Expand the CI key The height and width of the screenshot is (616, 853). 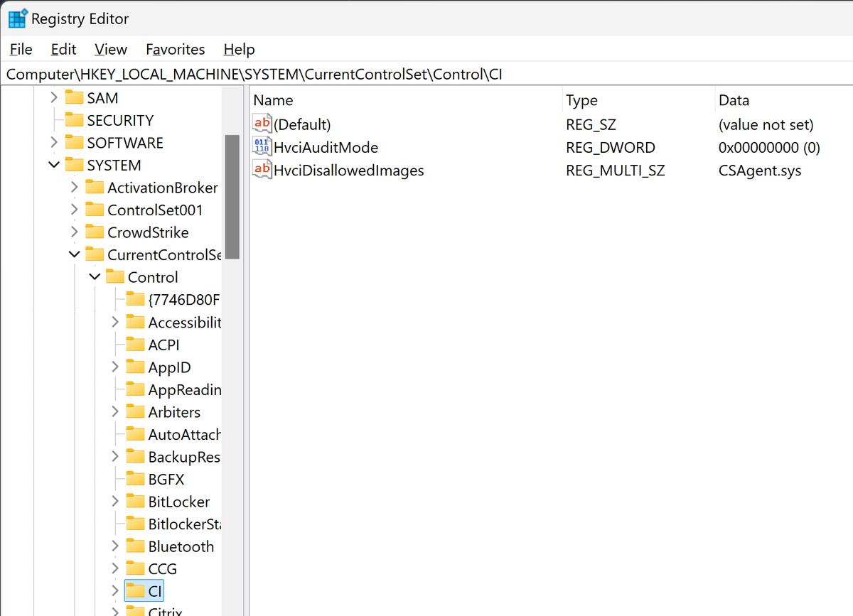click(x=115, y=591)
